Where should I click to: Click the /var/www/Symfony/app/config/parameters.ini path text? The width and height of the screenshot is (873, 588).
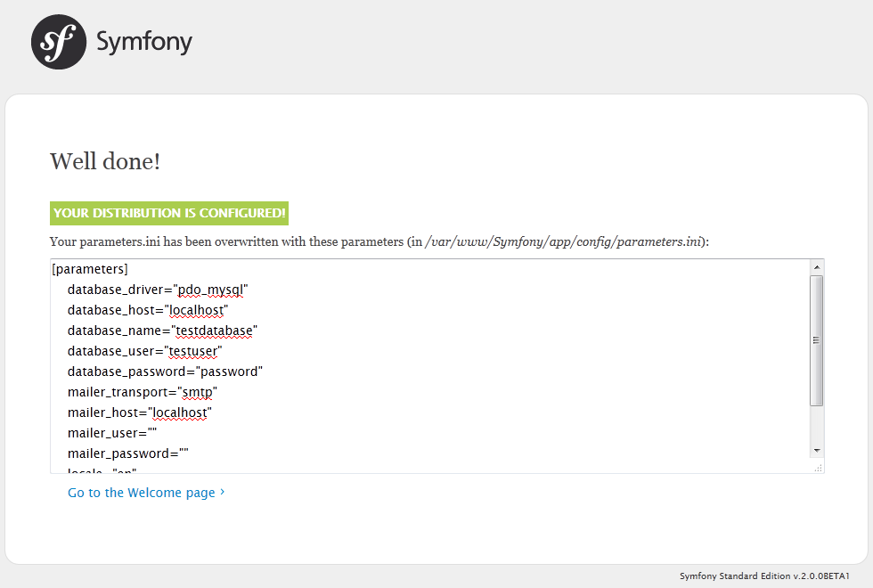pos(563,241)
